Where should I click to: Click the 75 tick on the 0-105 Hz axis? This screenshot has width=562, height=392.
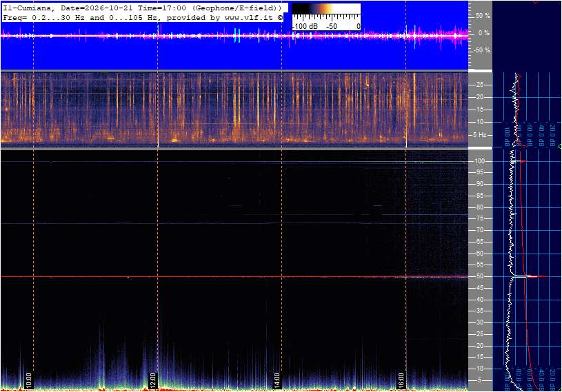[479, 218]
